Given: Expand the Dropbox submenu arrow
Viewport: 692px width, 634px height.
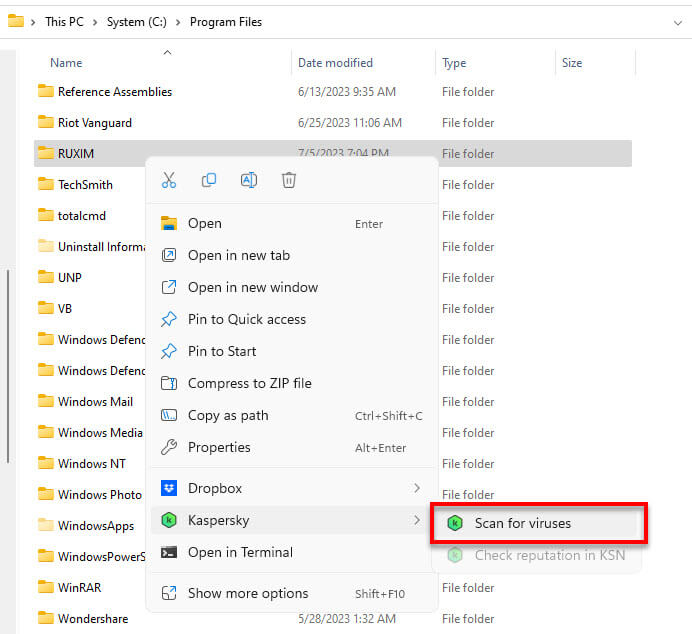Looking at the screenshot, I should click(417, 488).
